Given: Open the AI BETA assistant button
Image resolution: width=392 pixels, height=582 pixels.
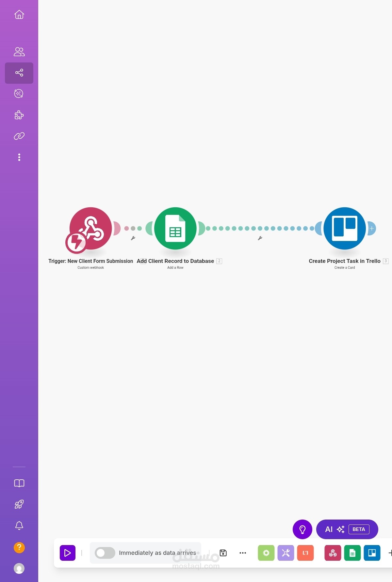Looking at the screenshot, I should (347, 529).
